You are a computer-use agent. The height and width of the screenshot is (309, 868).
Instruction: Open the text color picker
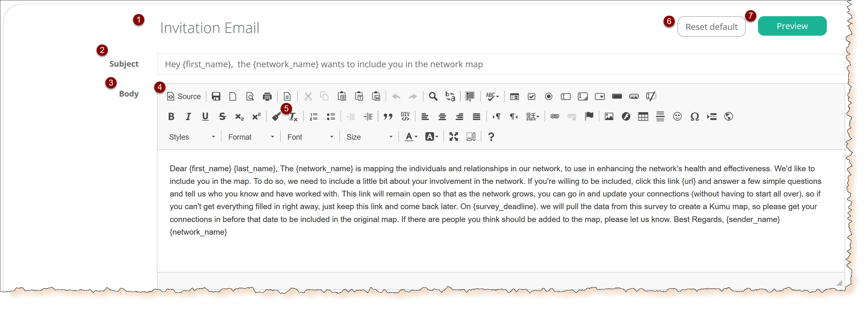click(x=411, y=137)
